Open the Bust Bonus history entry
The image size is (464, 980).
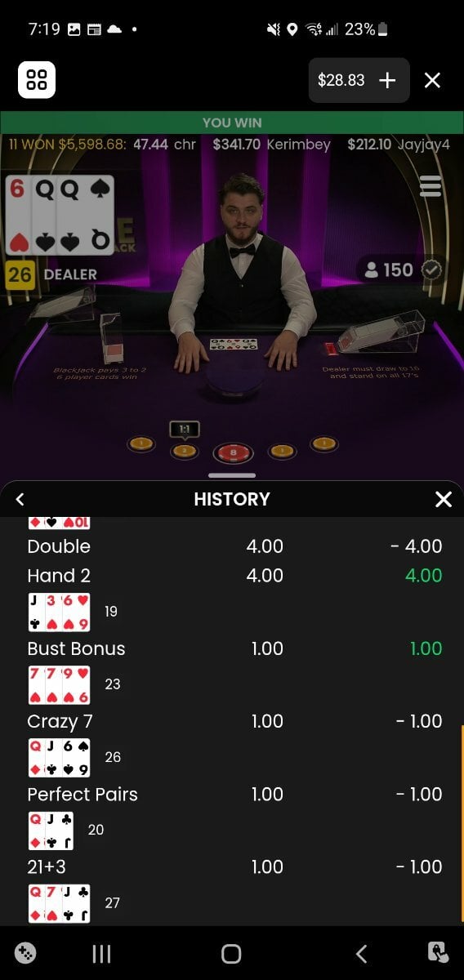click(232, 648)
